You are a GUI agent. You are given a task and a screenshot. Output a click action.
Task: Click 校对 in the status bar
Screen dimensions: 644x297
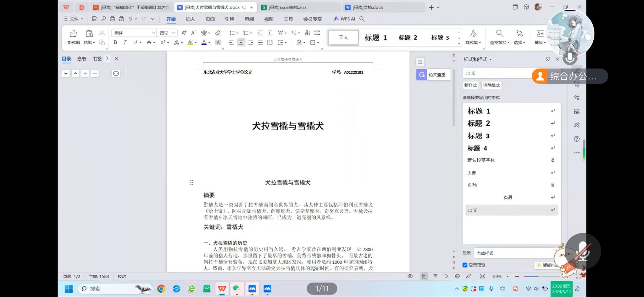[x=122, y=276]
